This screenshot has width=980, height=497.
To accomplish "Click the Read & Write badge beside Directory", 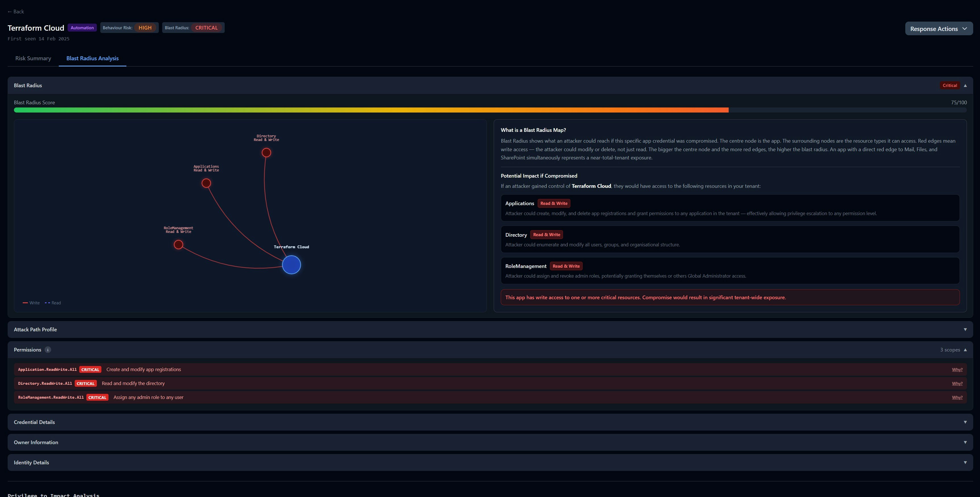I will coord(546,235).
